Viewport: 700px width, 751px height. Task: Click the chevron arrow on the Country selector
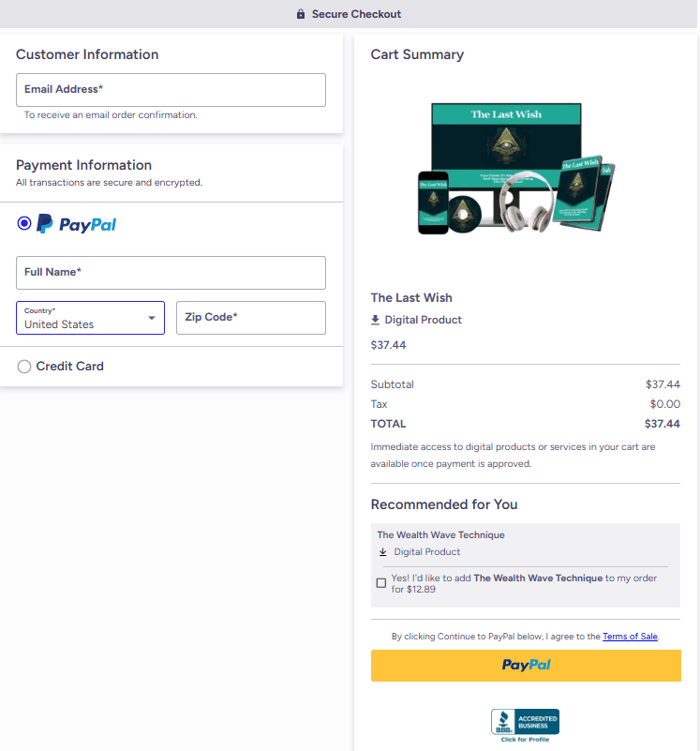151,317
